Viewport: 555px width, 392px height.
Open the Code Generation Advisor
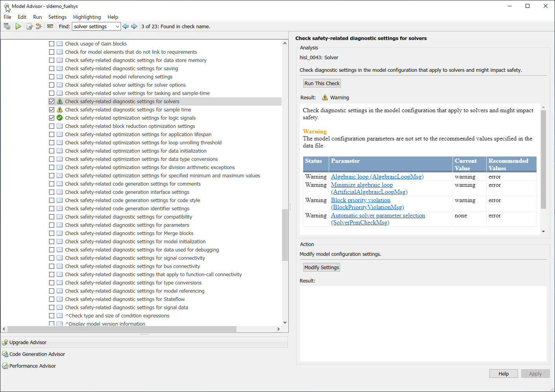37,354
